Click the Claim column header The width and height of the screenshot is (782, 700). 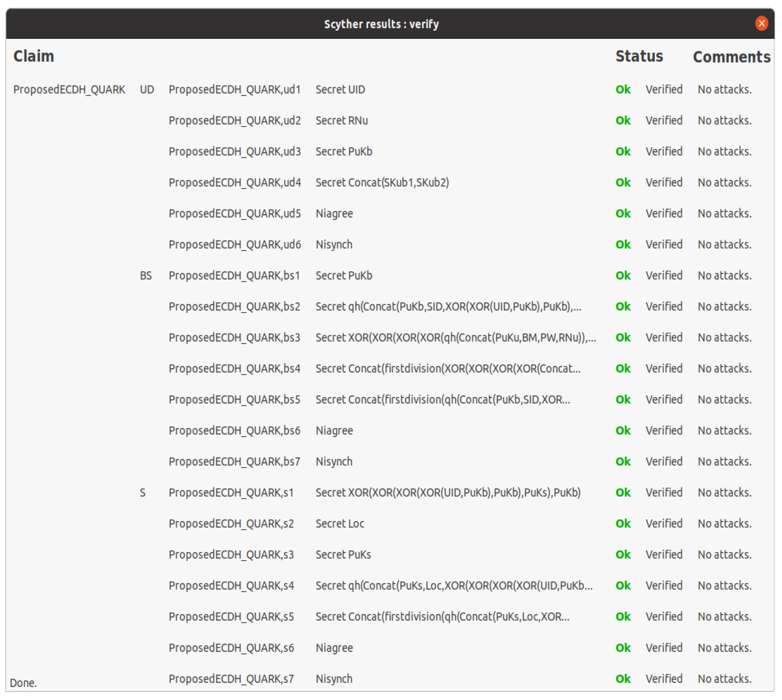(x=34, y=56)
